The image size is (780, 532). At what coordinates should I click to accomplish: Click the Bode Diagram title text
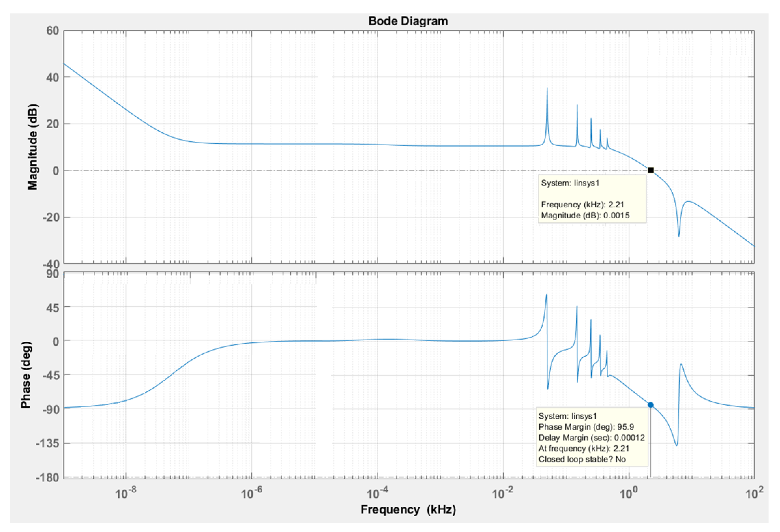coord(408,21)
